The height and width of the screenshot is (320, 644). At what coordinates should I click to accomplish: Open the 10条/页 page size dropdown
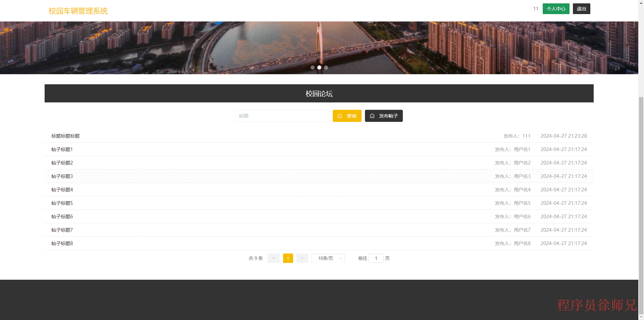click(328, 258)
